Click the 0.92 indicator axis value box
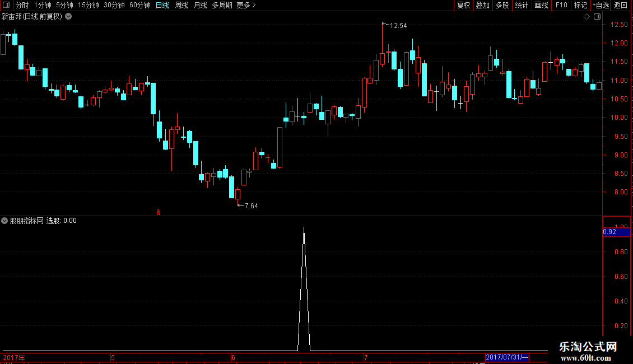This screenshot has height=364, width=633. pos(616,232)
